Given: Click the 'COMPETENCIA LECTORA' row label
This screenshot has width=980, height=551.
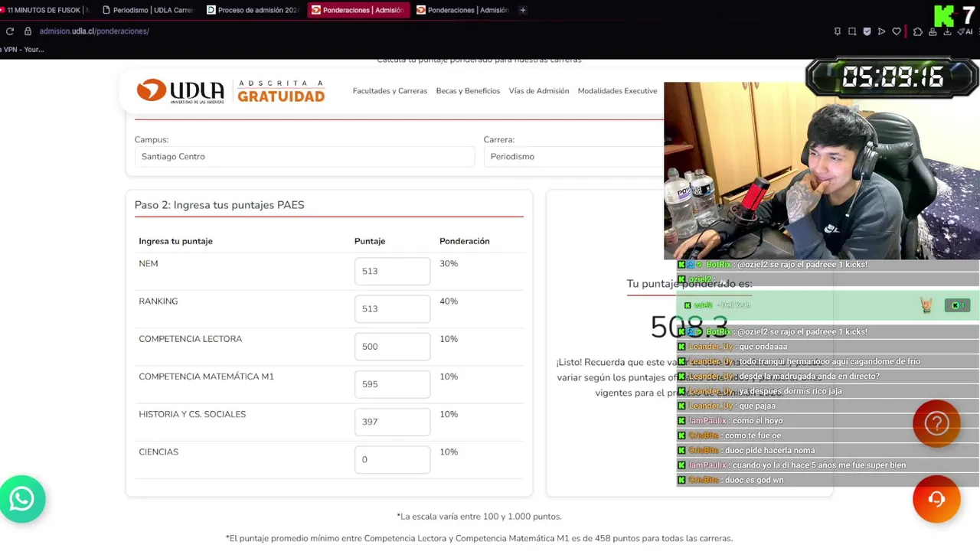Looking at the screenshot, I should pyautogui.click(x=190, y=339).
